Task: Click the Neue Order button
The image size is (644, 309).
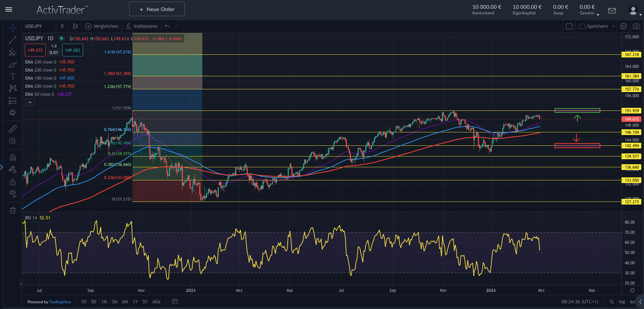Action: pos(157,9)
